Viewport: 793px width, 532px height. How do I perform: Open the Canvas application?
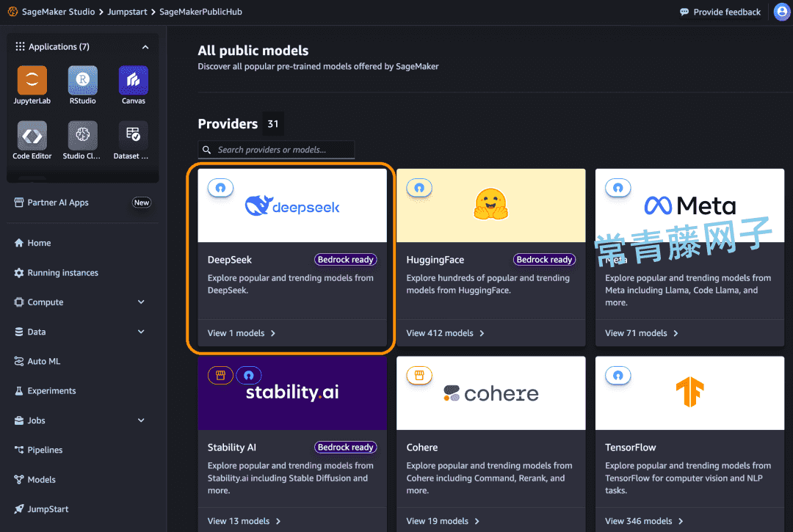134,80
